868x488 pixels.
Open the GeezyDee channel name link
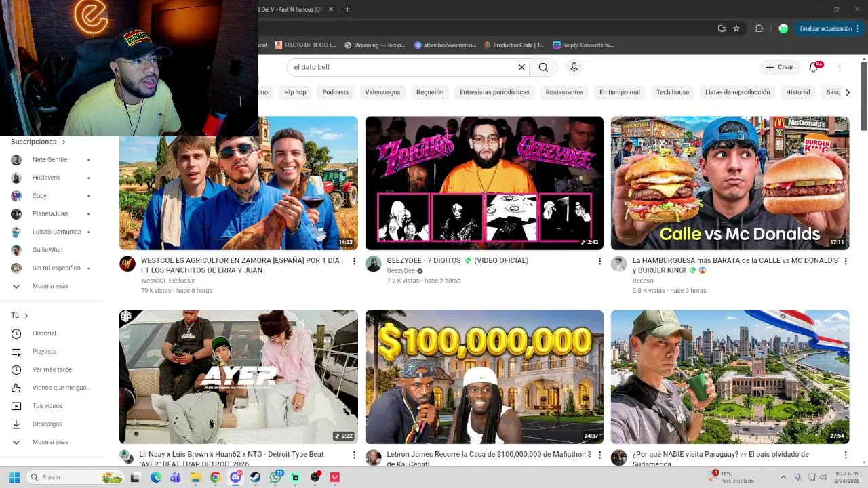401,270
